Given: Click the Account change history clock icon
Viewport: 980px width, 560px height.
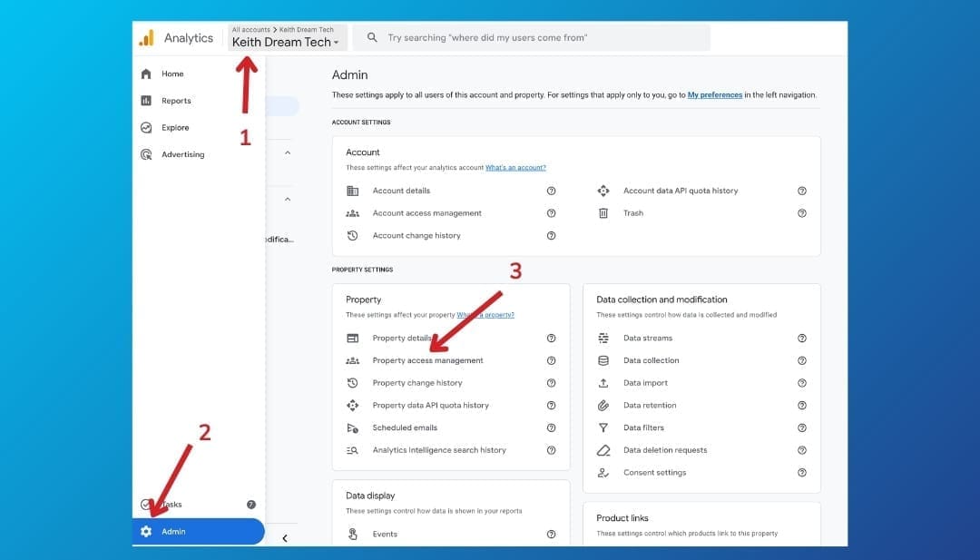Looking at the screenshot, I should [x=352, y=236].
